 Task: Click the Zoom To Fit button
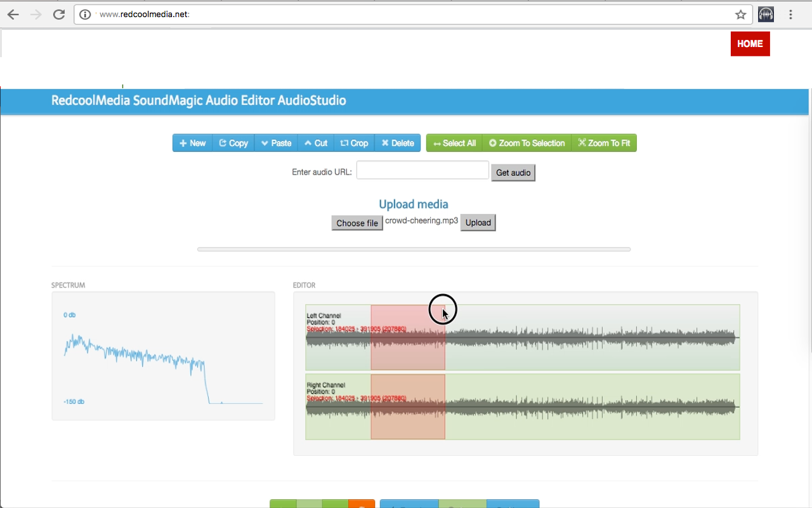click(604, 143)
